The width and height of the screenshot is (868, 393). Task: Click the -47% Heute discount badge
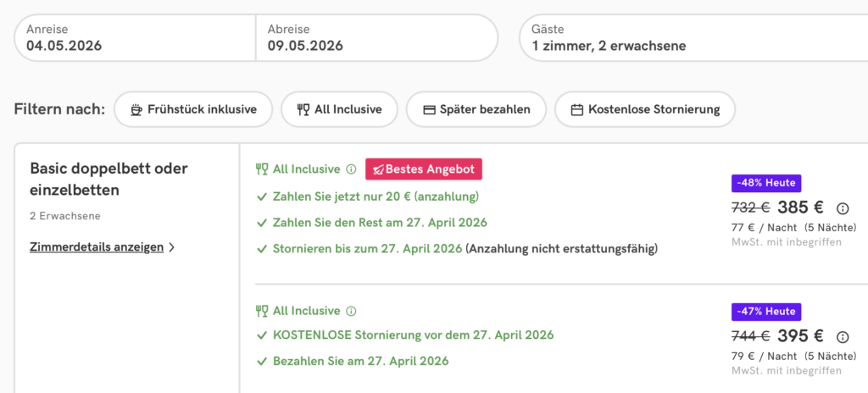(x=765, y=312)
